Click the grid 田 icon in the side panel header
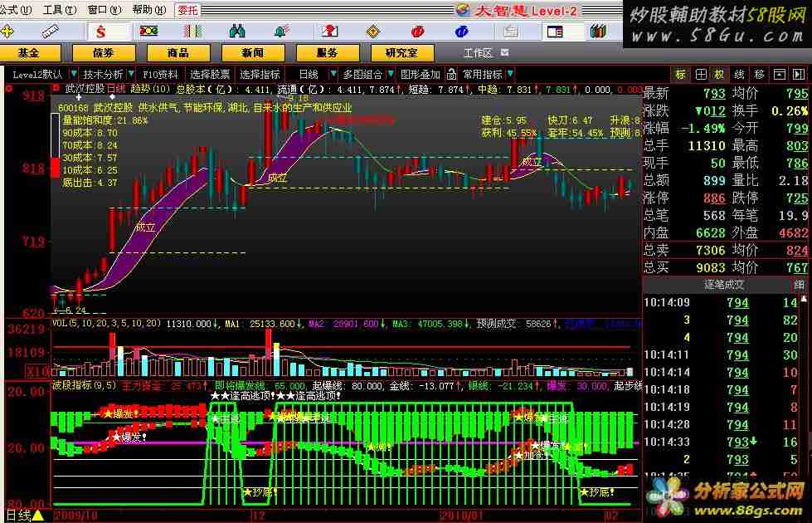Viewport: 812px width, 523px height. point(700,75)
